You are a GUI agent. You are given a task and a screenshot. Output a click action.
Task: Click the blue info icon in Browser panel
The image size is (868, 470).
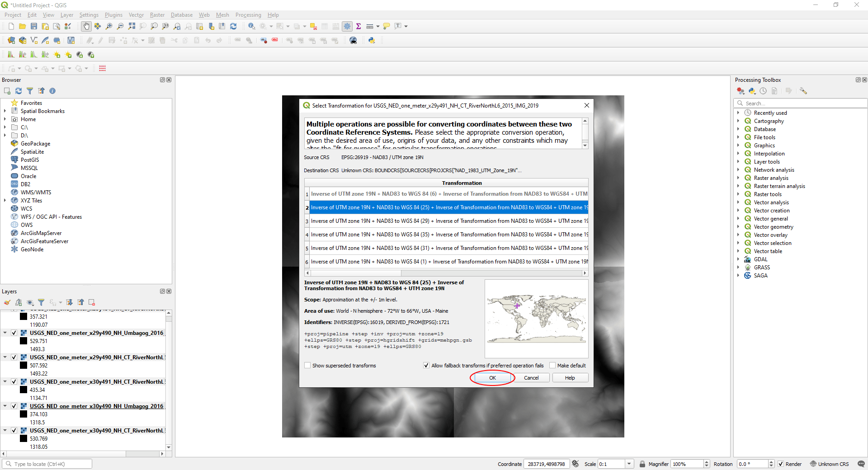point(52,91)
